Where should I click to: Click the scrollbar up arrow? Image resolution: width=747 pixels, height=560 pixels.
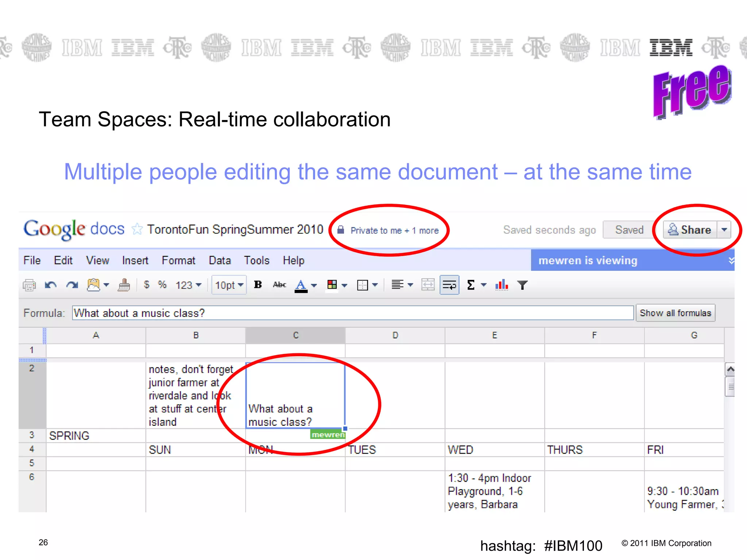pyautogui.click(x=730, y=370)
